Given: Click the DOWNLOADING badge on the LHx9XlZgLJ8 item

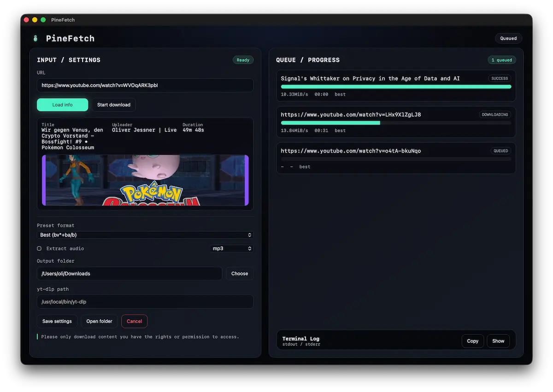Looking at the screenshot, I should point(495,114).
